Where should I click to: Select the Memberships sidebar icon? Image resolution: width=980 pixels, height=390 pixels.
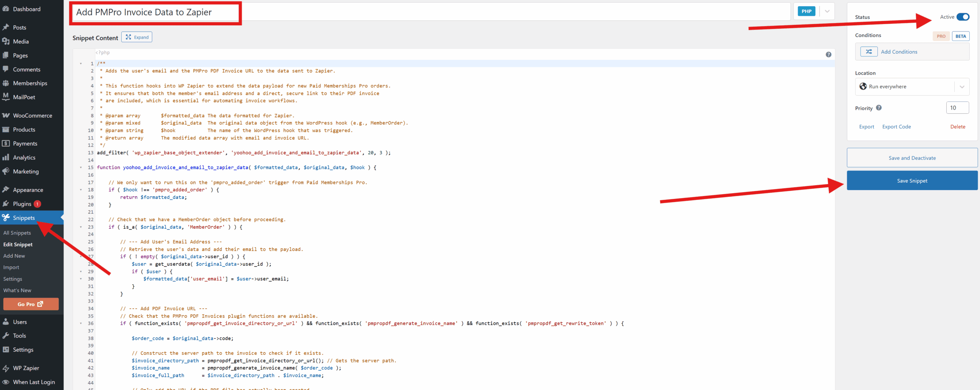click(6, 83)
